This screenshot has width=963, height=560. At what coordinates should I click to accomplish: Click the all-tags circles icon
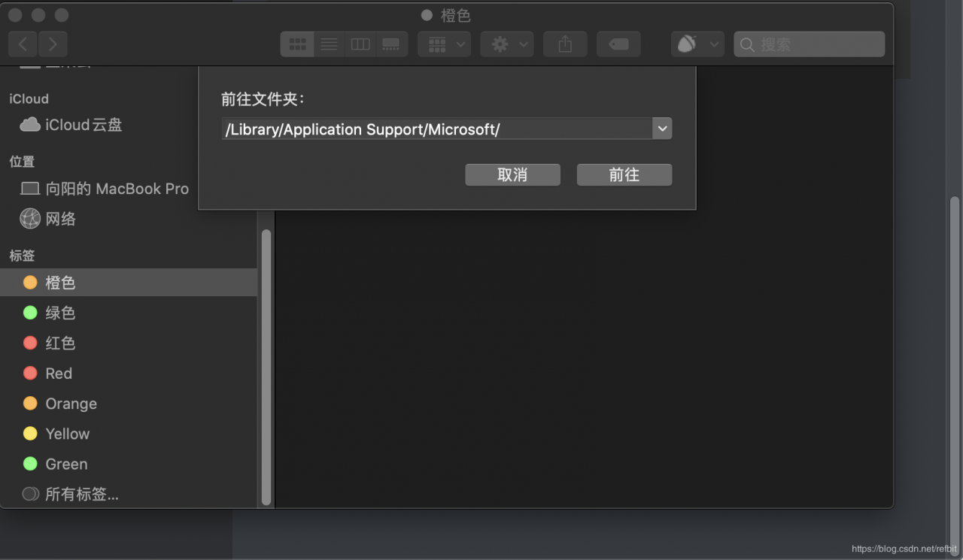point(30,494)
